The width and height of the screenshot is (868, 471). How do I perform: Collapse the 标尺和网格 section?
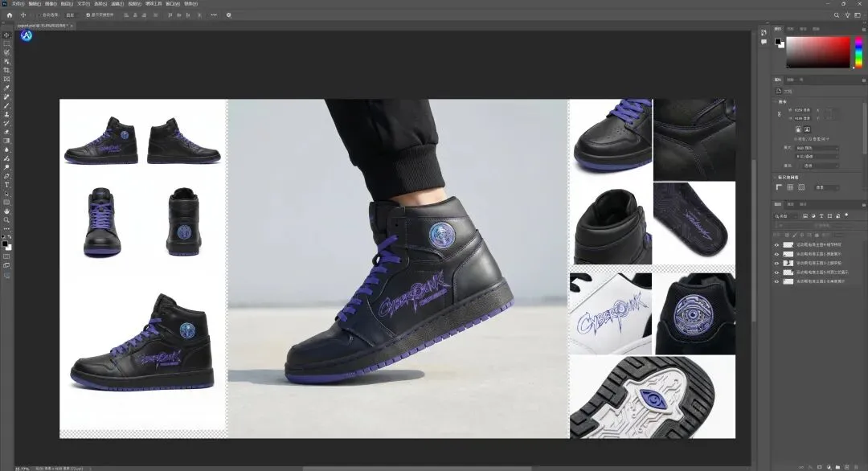(x=775, y=177)
